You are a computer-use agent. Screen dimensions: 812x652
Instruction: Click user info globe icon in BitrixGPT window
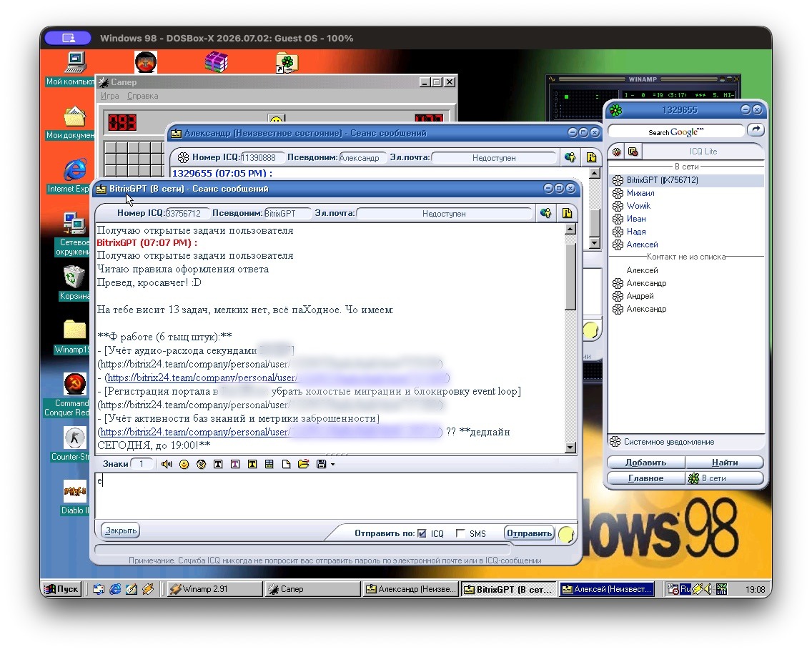546,213
